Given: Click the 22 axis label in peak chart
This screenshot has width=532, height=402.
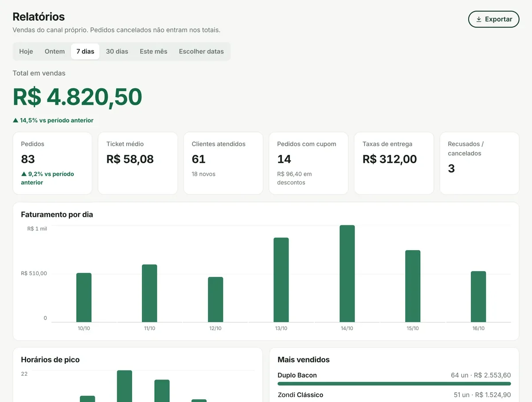Looking at the screenshot, I should click(x=24, y=374).
